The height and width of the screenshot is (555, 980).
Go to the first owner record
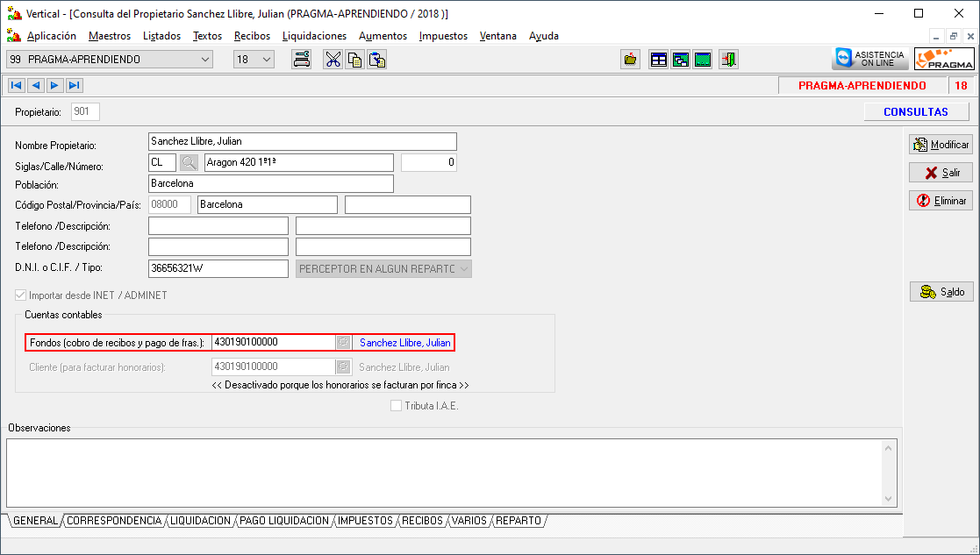tap(16, 85)
